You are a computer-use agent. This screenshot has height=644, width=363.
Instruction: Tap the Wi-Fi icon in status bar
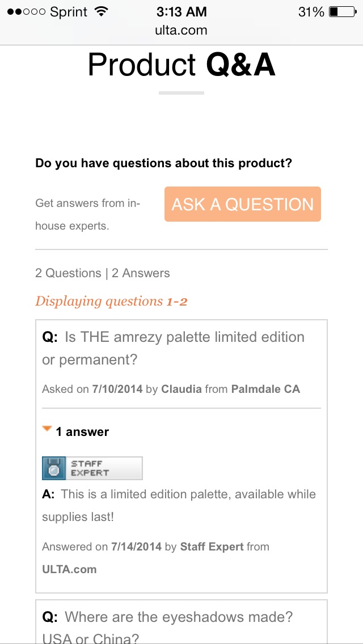100,12
